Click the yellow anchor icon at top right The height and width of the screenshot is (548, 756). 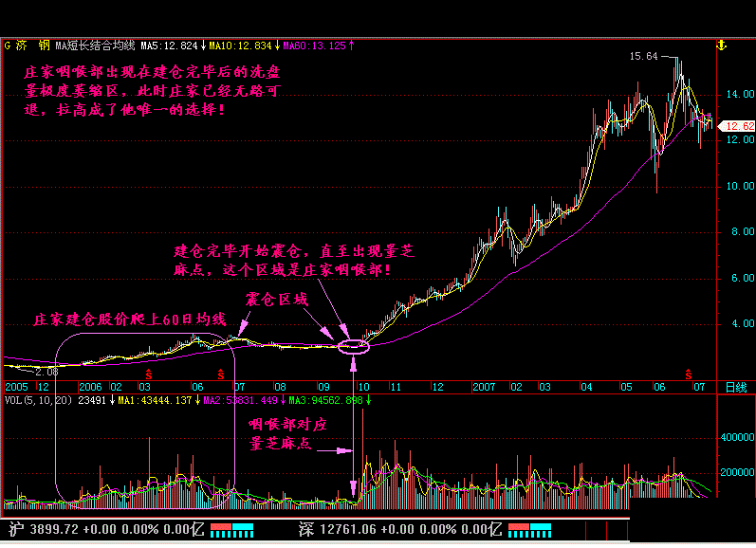coord(721,45)
